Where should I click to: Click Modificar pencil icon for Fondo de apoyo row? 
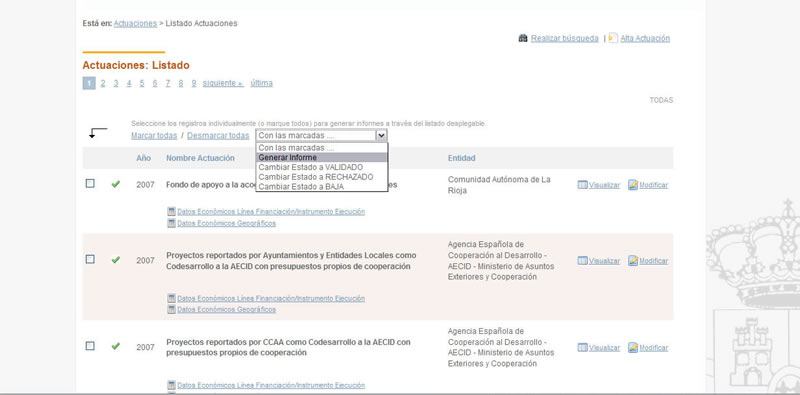click(633, 185)
